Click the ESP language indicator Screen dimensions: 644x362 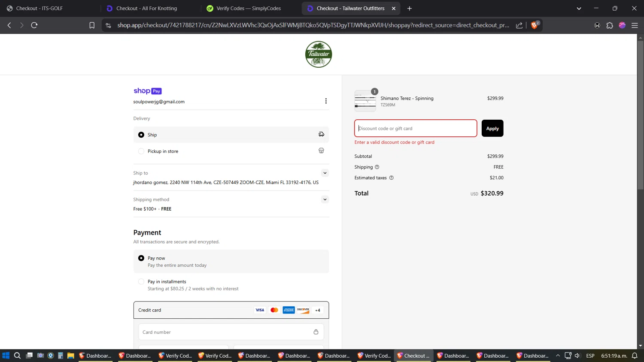coord(590,356)
